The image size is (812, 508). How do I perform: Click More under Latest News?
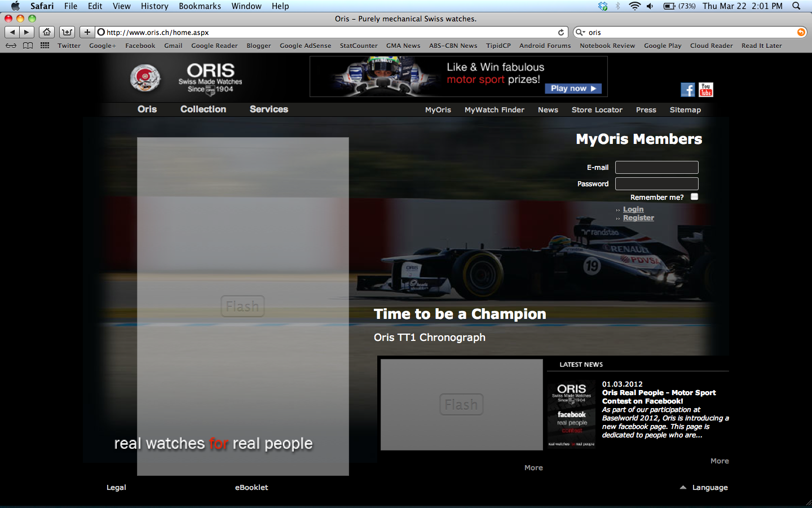coord(720,461)
